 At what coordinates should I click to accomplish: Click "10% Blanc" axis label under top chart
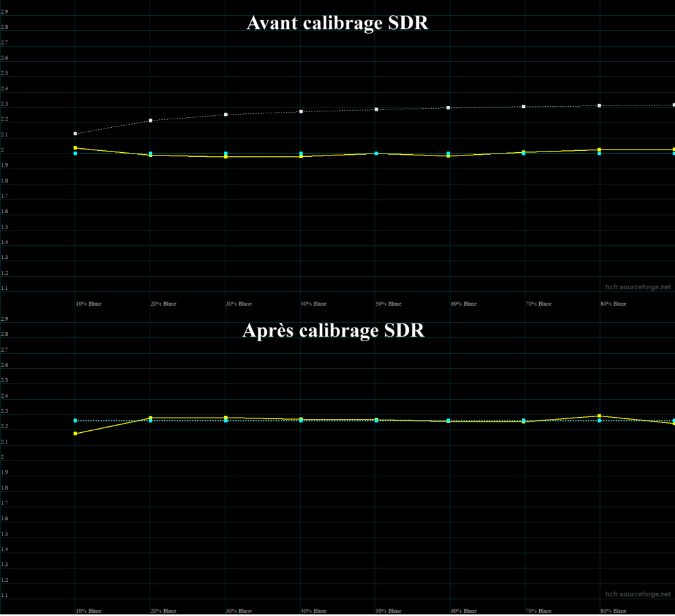[x=89, y=304]
